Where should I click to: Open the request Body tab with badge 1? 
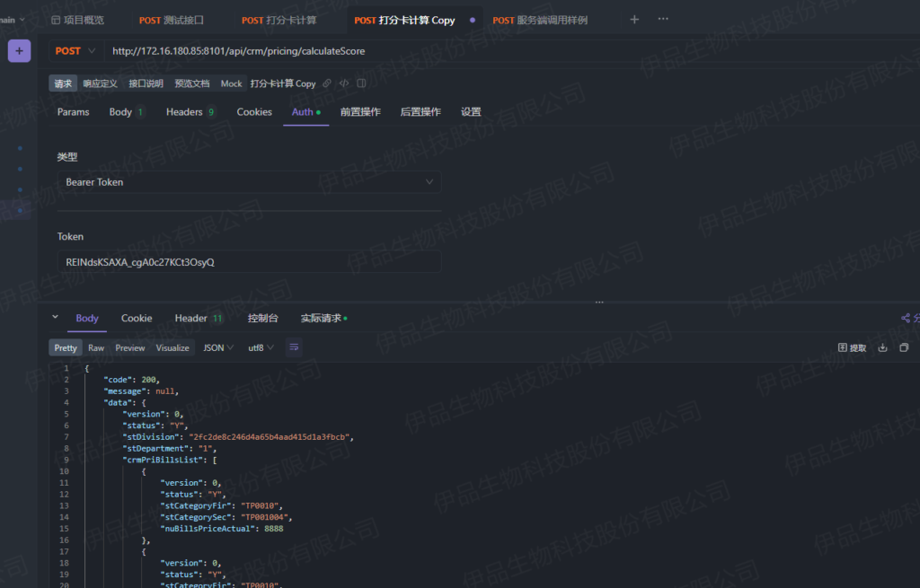pyautogui.click(x=126, y=112)
